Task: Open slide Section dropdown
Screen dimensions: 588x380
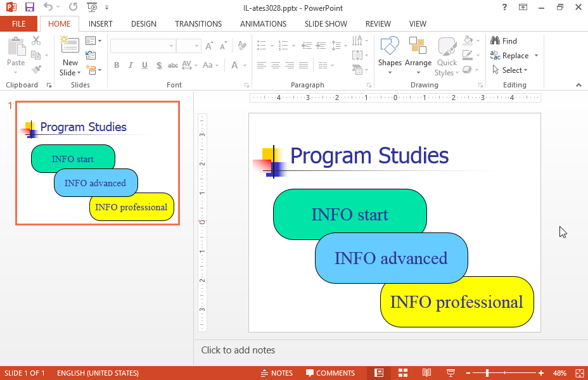Action: 93,70
